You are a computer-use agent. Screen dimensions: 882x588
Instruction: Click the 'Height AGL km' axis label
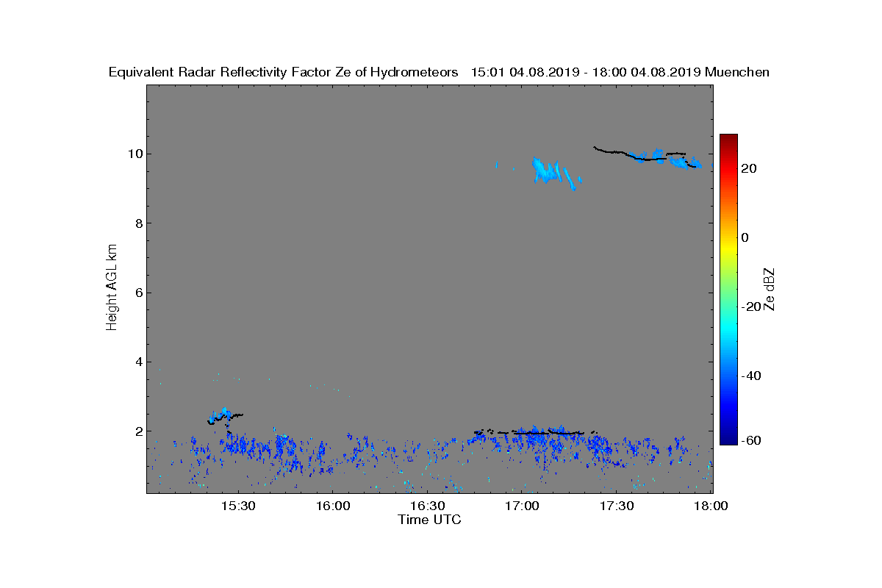(x=112, y=288)
